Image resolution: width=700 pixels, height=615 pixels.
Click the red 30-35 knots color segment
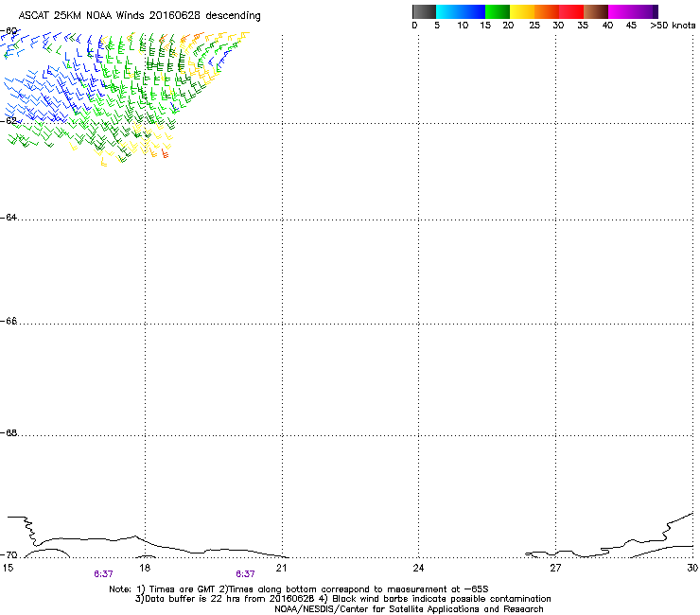click(x=571, y=11)
